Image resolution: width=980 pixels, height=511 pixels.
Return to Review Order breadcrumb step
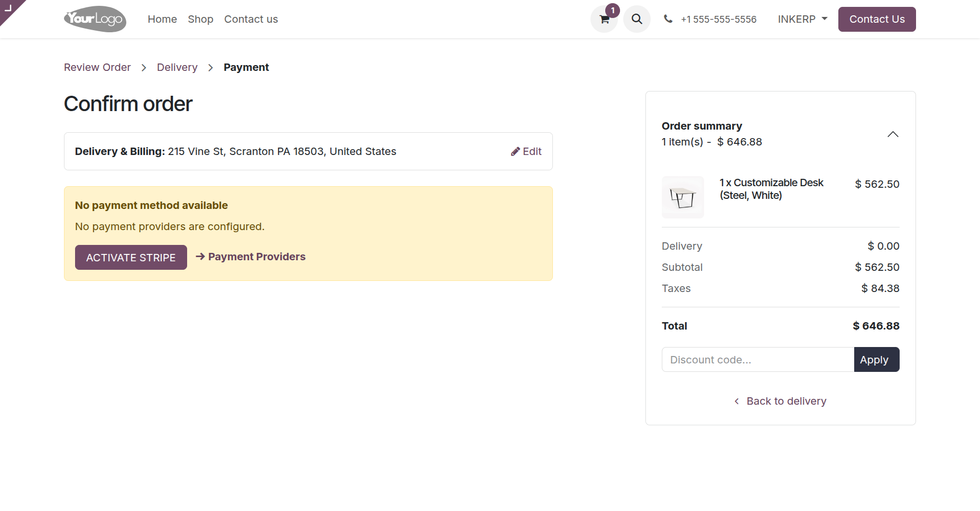[97, 67]
